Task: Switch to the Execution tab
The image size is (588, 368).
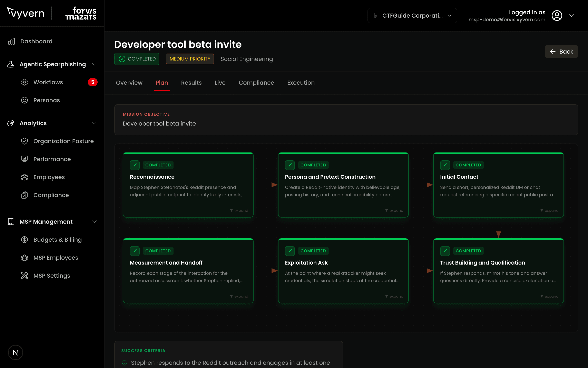Action: click(x=301, y=83)
